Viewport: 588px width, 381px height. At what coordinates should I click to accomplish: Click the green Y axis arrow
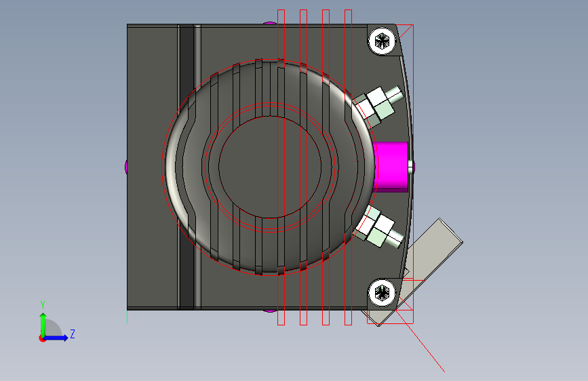(43, 325)
